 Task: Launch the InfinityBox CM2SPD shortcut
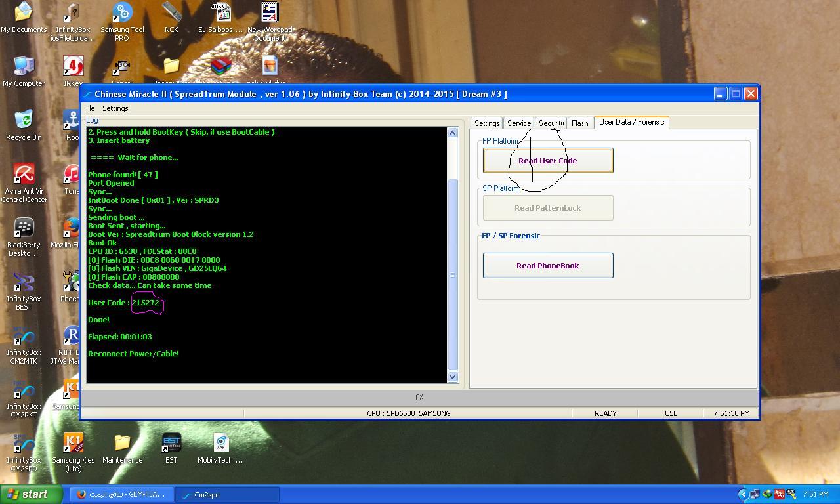[24, 452]
